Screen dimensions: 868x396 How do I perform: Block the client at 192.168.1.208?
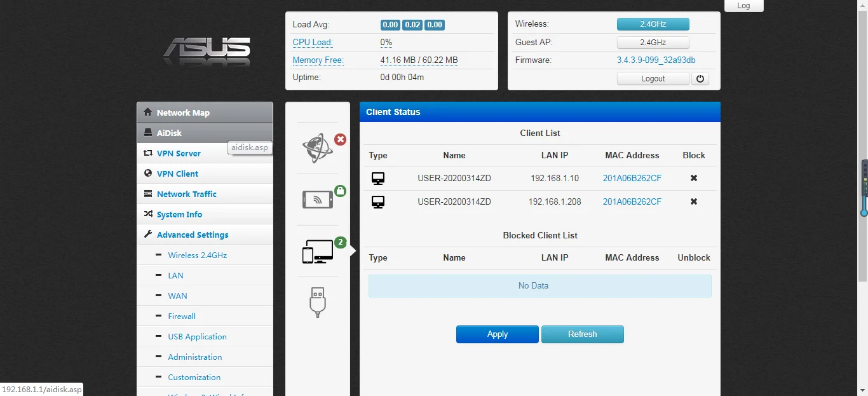[694, 201]
